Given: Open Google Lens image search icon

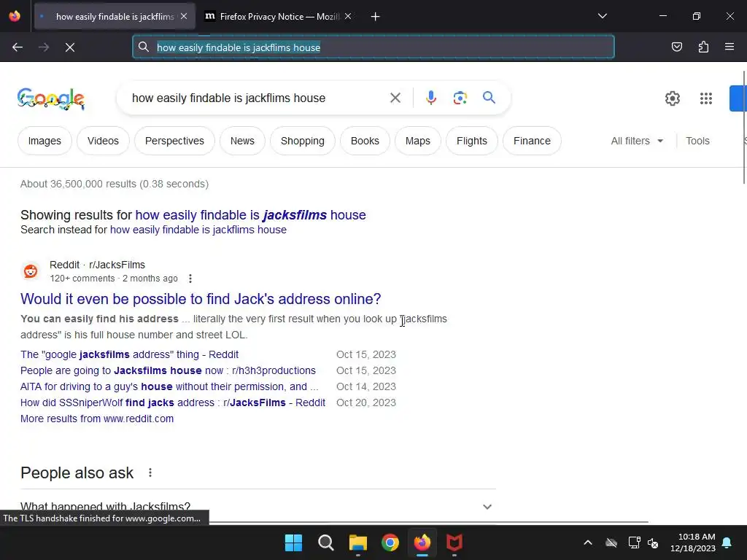Looking at the screenshot, I should (460, 98).
